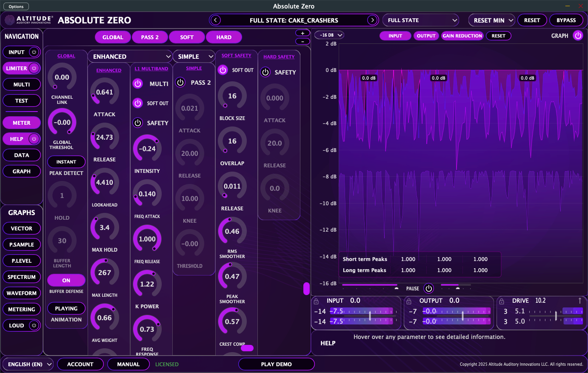Image resolution: width=588 pixels, height=373 pixels.
Task: Open the ENHANCED mode dropdown
Action: coord(130,56)
